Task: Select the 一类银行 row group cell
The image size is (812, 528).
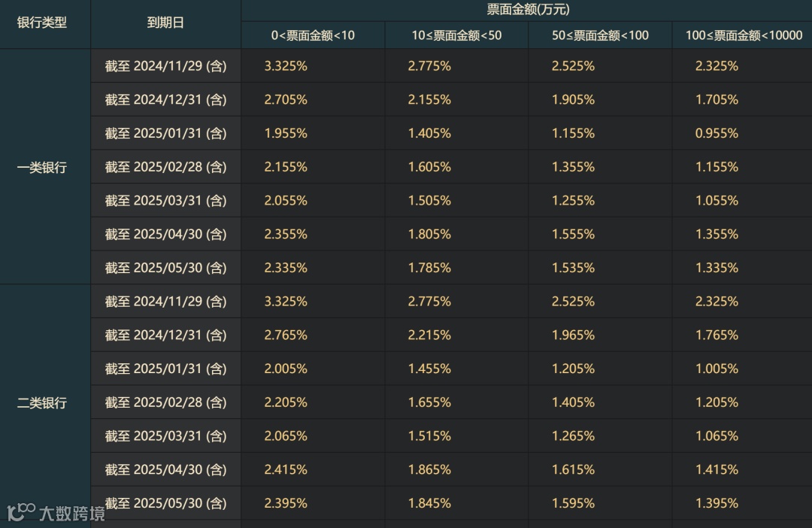Action: [42, 167]
